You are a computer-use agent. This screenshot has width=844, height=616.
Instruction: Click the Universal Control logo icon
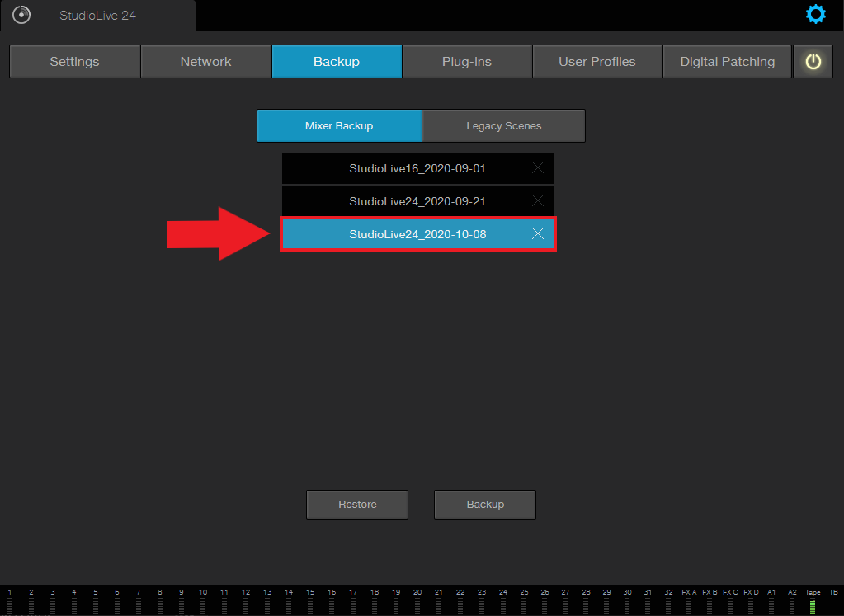(x=21, y=15)
